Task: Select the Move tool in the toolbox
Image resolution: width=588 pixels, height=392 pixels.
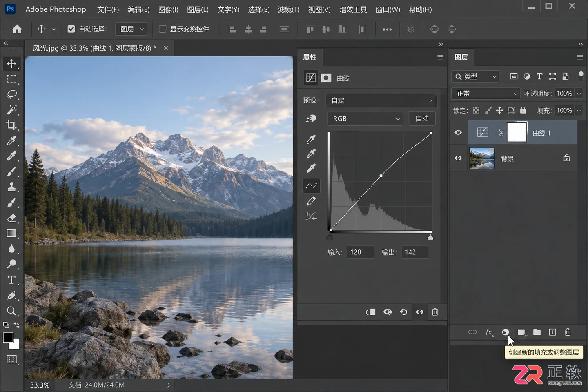Action: pos(11,64)
